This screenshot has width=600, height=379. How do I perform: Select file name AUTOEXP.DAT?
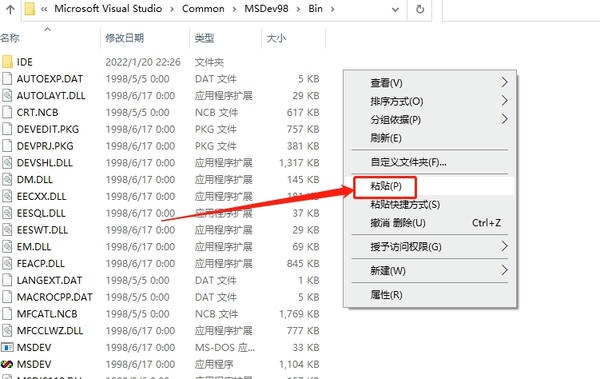click(x=50, y=78)
